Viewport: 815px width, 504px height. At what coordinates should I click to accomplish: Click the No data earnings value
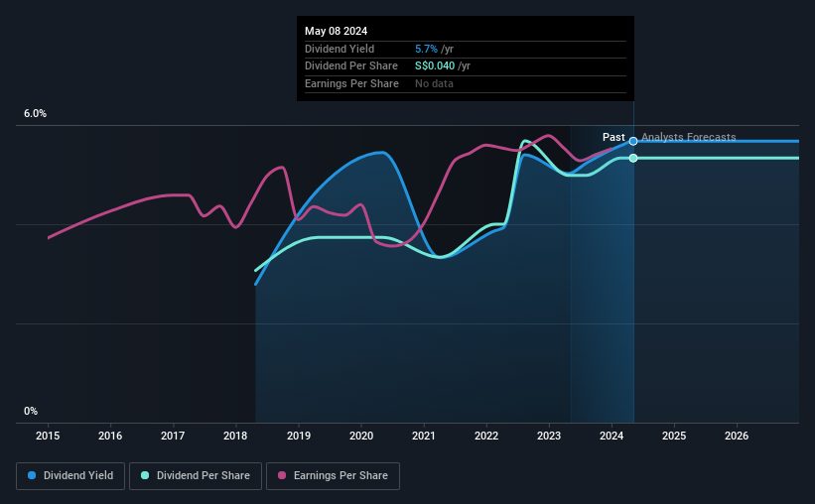point(434,83)
